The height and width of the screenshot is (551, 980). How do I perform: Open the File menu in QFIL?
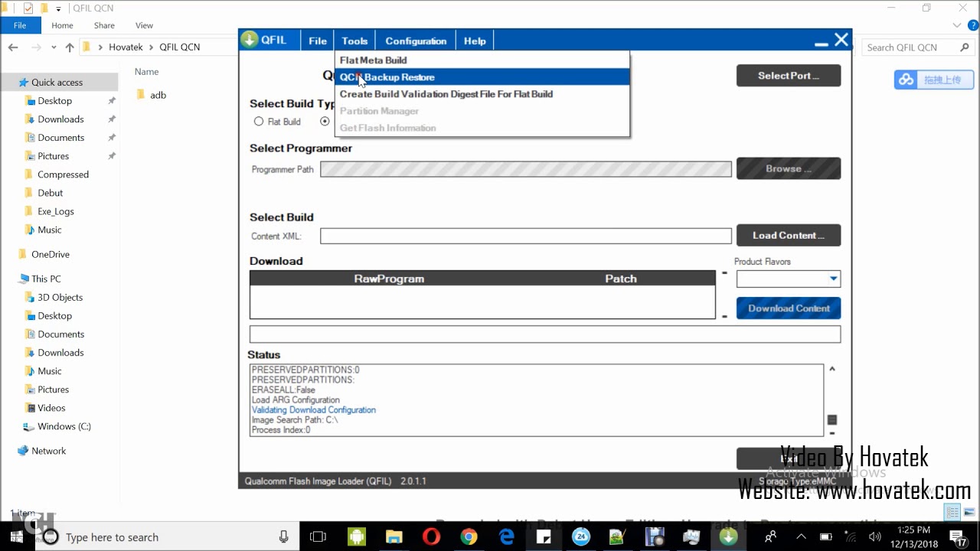click(318, 41)
